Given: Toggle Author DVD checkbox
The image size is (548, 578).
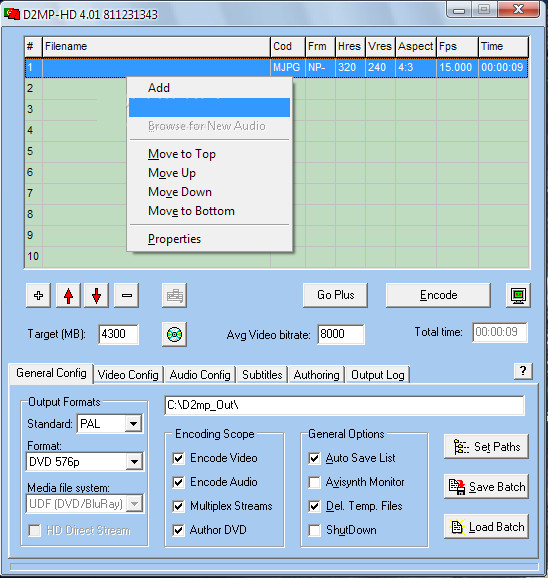Looking at the screenshot, I should (x=178, y=530).
